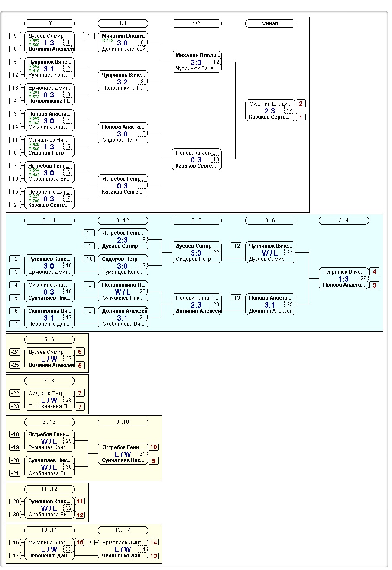Select the 1/2 round header
The image size is (392, 570).
tap(197, 23)
